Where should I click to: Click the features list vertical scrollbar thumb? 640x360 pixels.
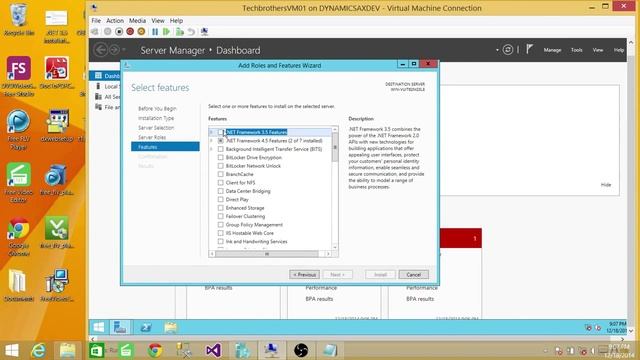pyautogui.click(x=335, y=147)
